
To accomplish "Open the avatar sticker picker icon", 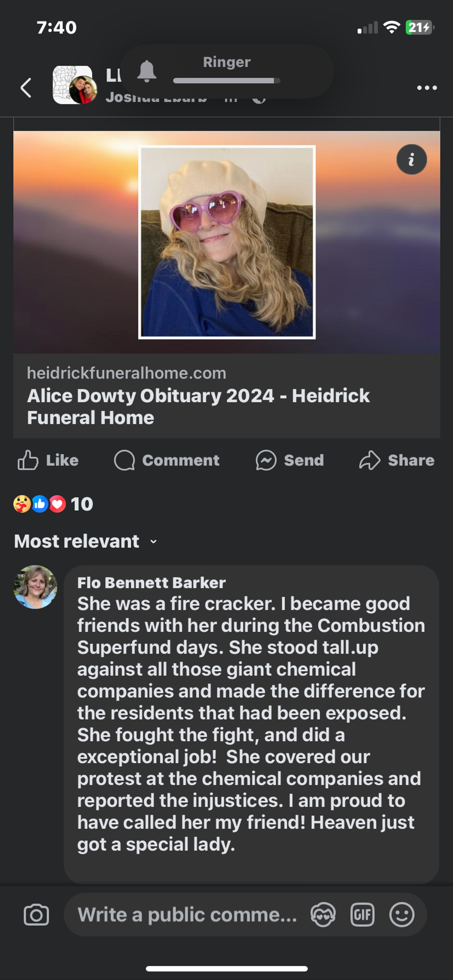I will [323, 915].
